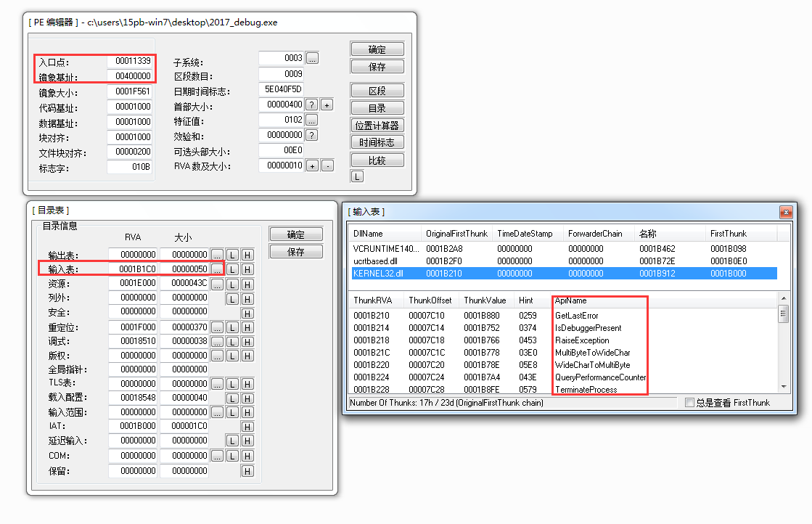This screenshot has width=812, height=524.
Task: Select the QueryPerformanceCounter API entry
Action: click(x=601, y=377)
